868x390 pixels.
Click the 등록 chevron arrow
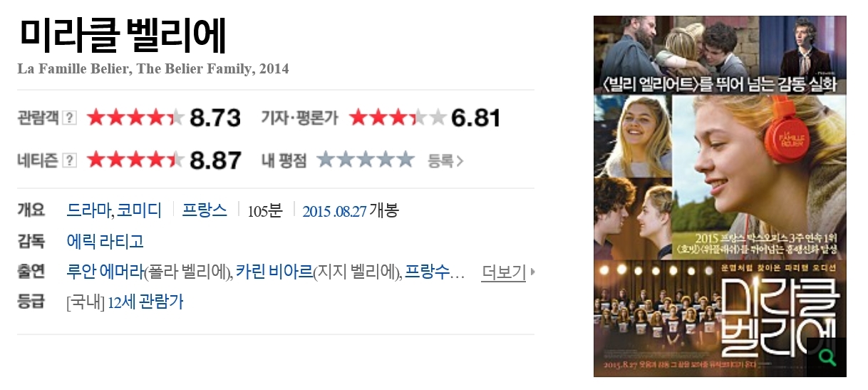(460, 161)
